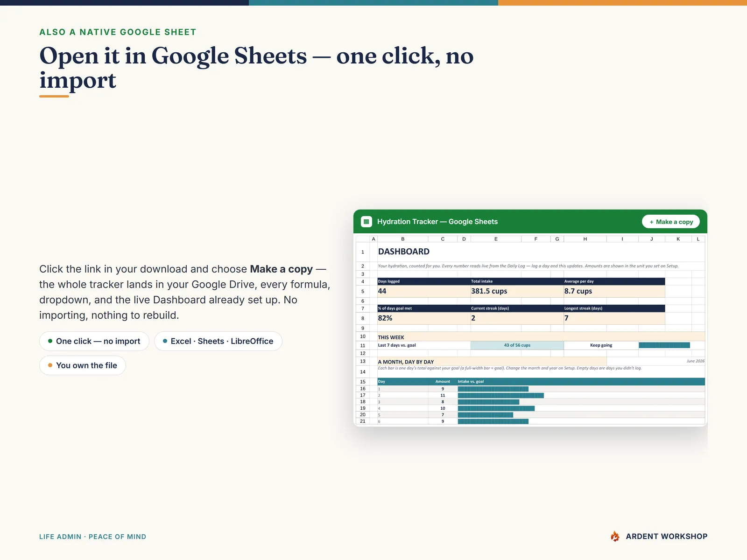The width and height of the screenshot is (747, 560).
Task: Select row number 5 header
Action: (x=363, y=291)
